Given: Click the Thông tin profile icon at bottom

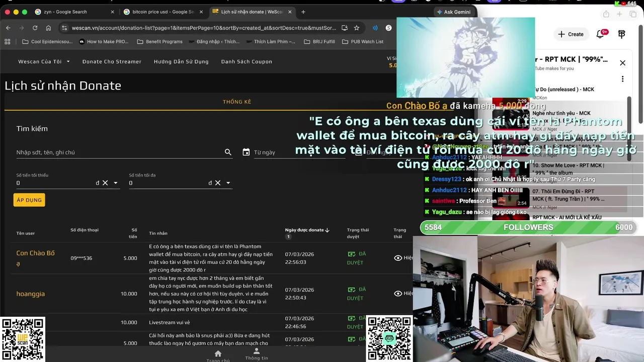Looking at the screenshot, I should [x=257, y=351].
